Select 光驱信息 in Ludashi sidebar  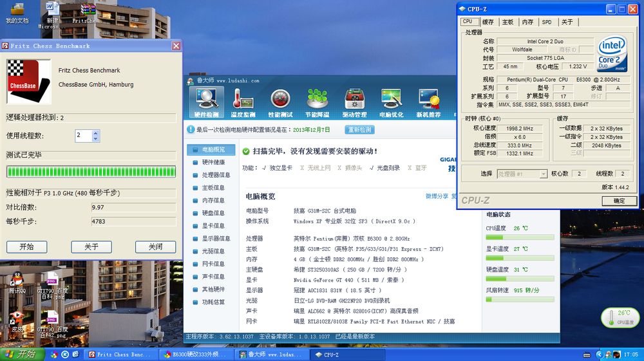tap(211, 252)
